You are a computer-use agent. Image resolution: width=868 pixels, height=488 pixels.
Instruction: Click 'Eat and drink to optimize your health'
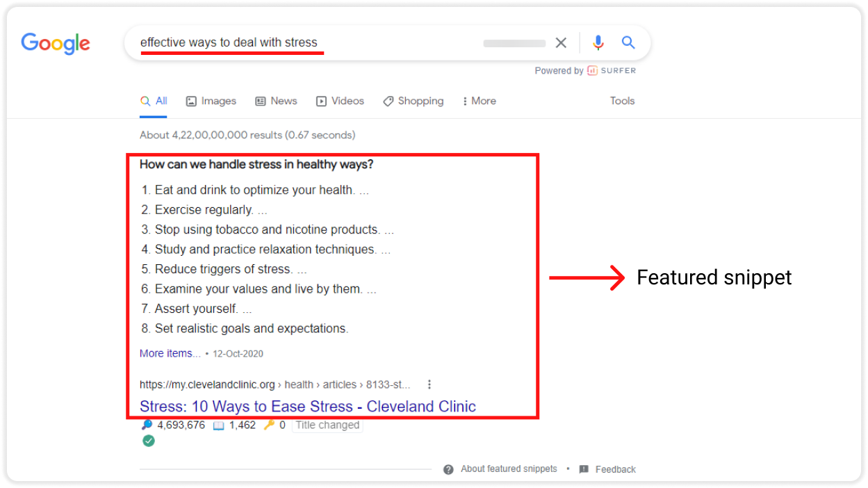tap(254, 190)
